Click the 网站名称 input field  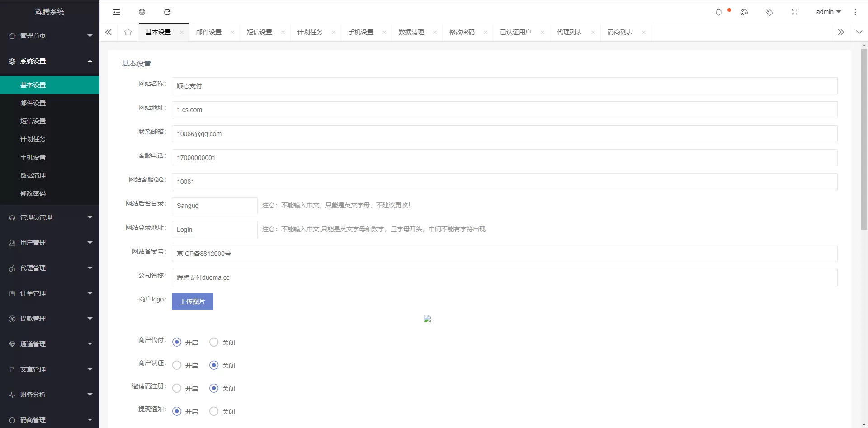click(504, 86)
